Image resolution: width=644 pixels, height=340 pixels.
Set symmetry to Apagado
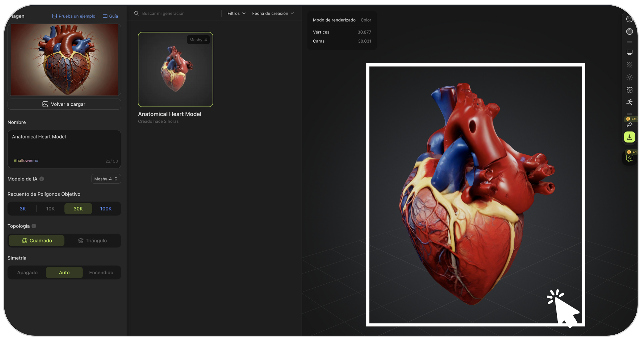click(27, 272)
